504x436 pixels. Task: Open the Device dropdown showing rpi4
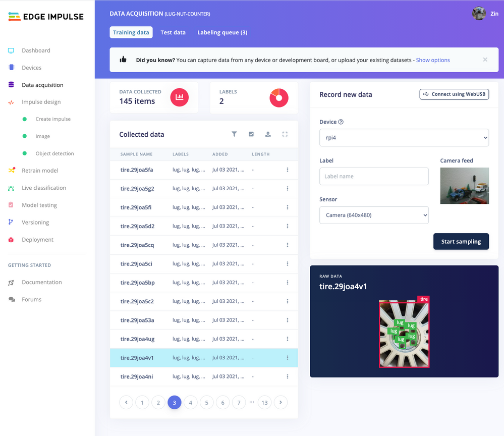coord(404,138)
